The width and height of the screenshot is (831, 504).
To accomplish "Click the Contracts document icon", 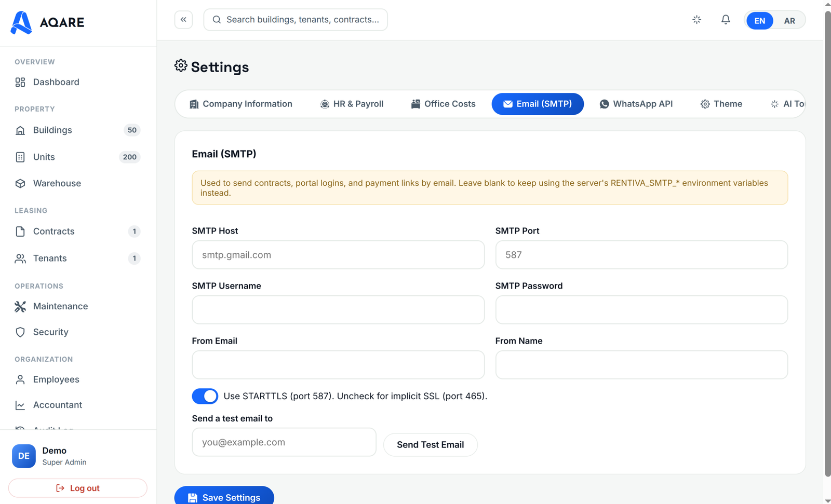I will 20,231.
